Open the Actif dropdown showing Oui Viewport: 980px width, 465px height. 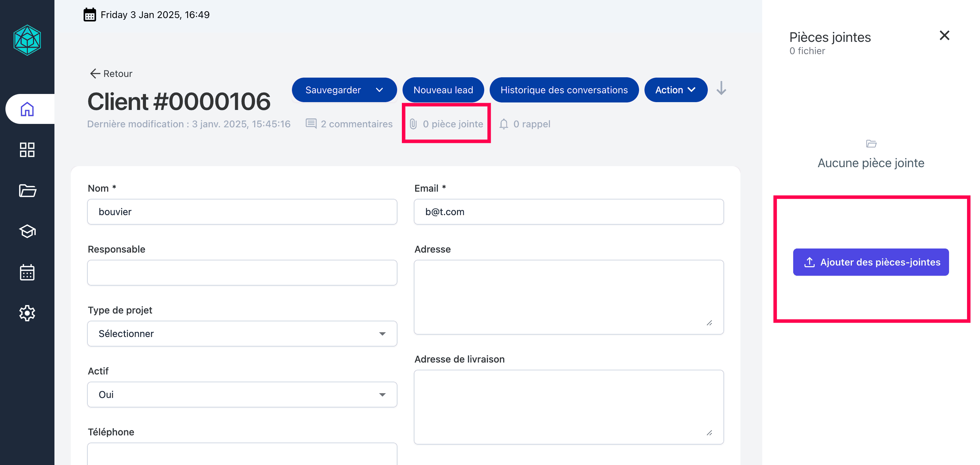242,395
